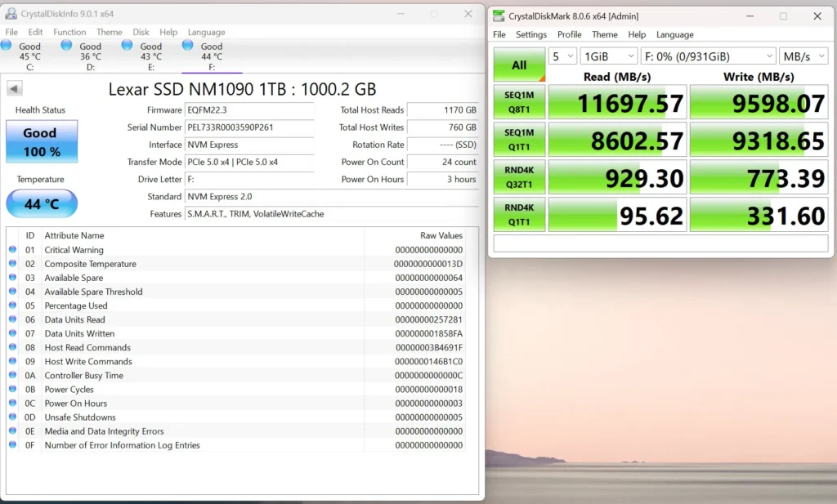Select the D: drive status orb
This screenshot has height=504, width=837.
click(x=66, y=45)
